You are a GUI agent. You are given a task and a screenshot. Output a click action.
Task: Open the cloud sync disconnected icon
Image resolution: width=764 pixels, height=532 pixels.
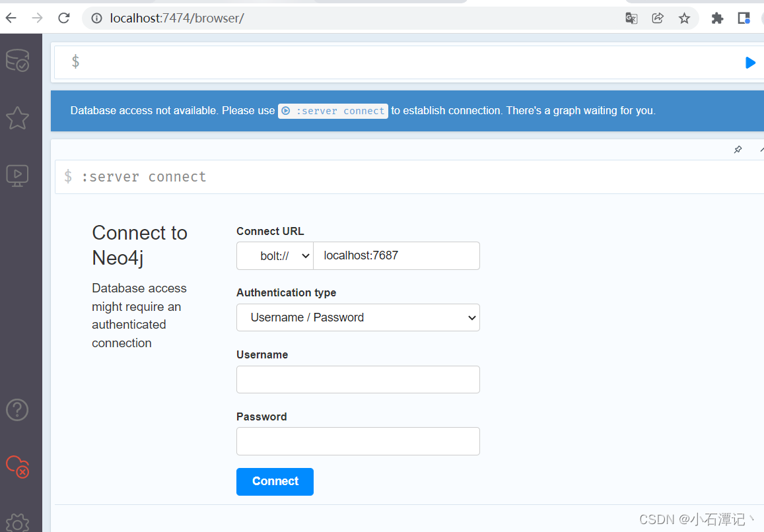coord(18,467)
